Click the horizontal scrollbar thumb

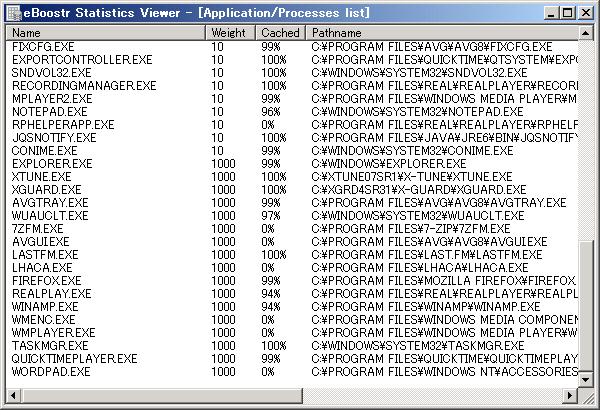point(161,395)
